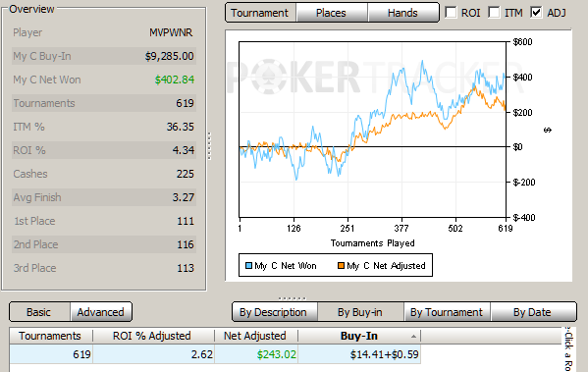Click the Cashes value 225
Screen dimensions: 588x372
(186, 174)
